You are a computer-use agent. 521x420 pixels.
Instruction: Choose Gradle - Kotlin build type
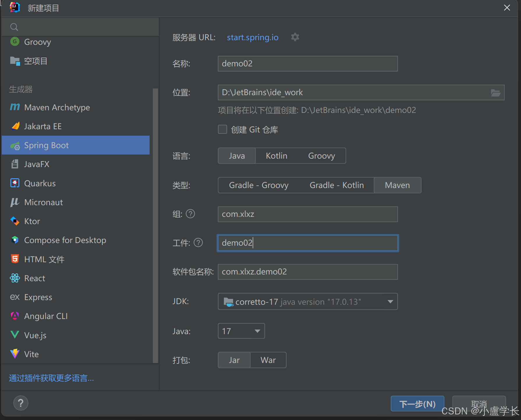(336, 185)
